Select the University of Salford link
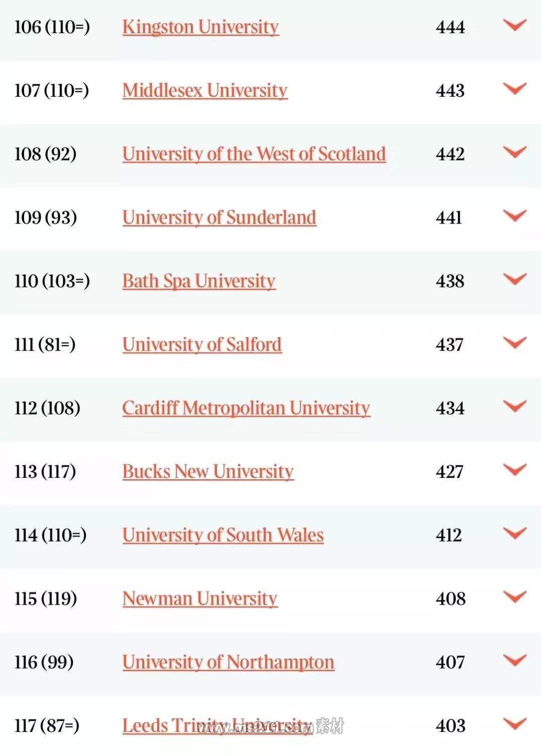541x756 pixels. (x=202, y=345)
